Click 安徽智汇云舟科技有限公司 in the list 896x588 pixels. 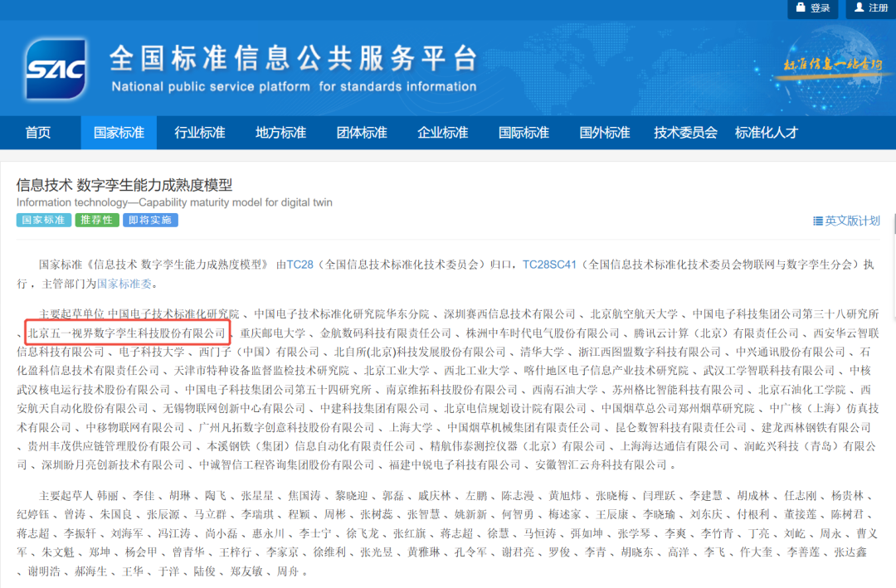pos(601,464)
